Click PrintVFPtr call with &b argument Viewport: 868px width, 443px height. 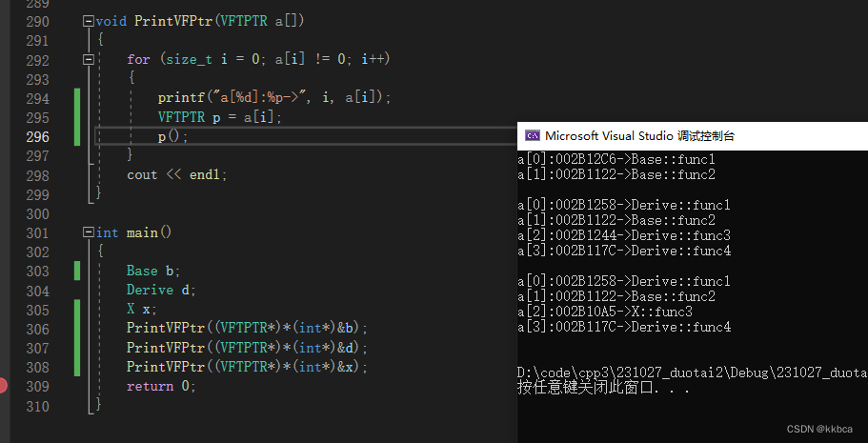(247, 329)
